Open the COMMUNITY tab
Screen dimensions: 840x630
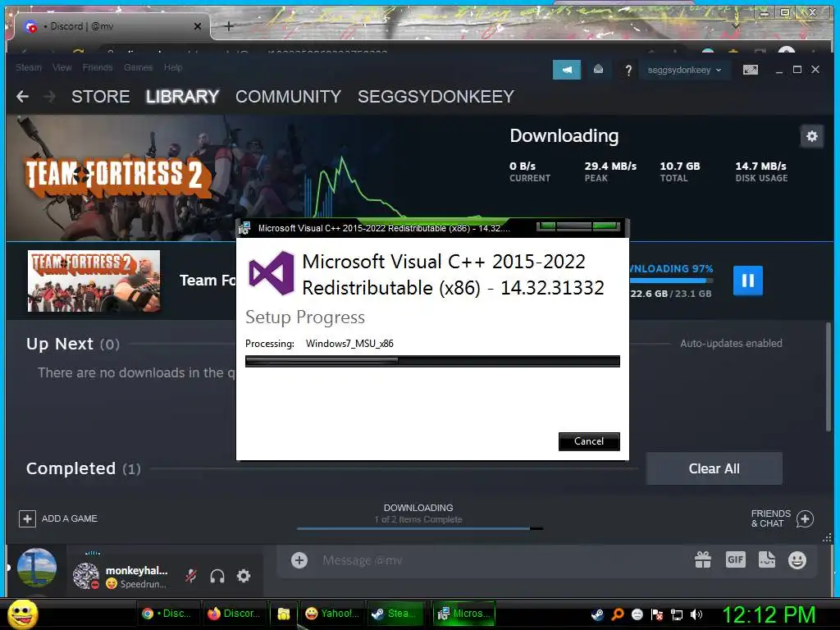(288, 97)
